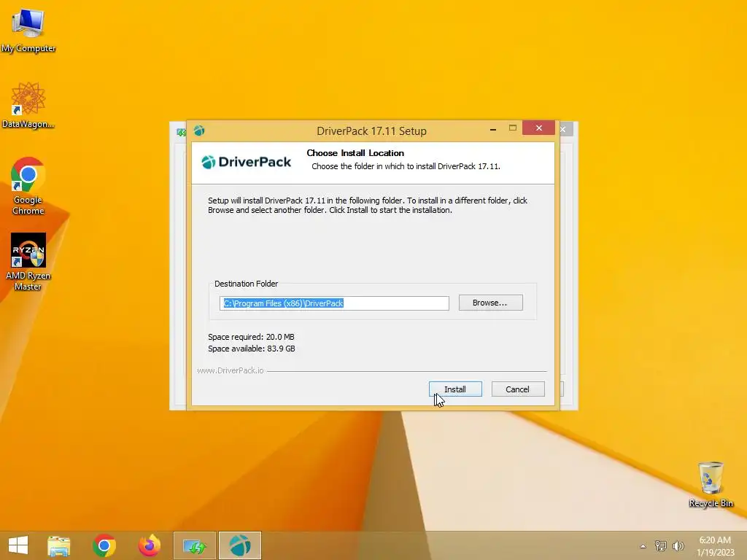Viewport: 747px width, 560px height.
Task: Minimize the DriverPack Setup window
Action: pos(493,128)
